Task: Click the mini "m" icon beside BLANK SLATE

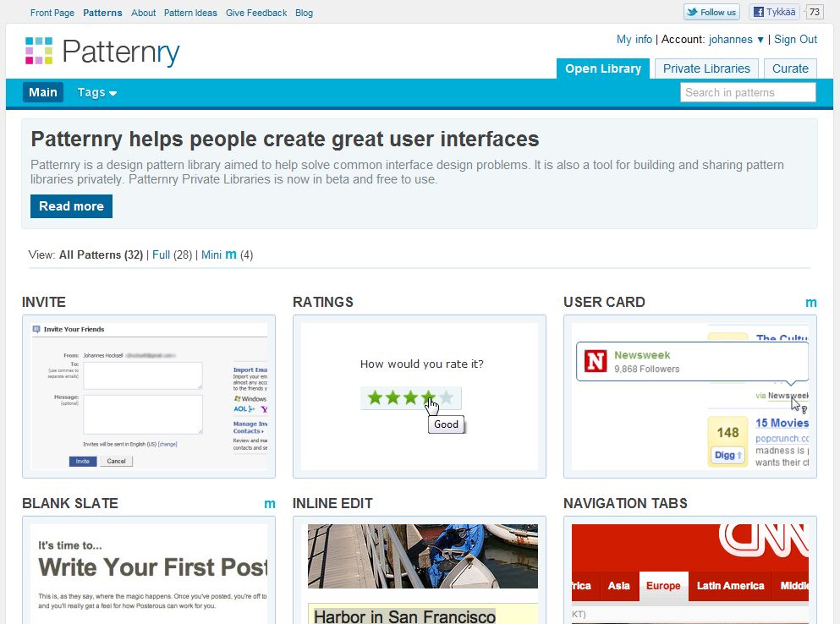Action: click(270, 503)
